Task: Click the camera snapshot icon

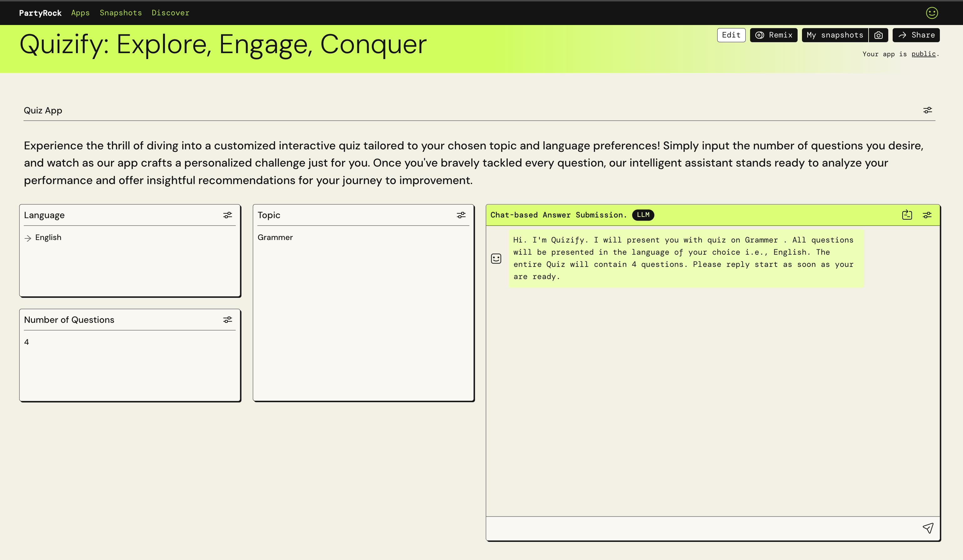Action: (x=878, y=35)
